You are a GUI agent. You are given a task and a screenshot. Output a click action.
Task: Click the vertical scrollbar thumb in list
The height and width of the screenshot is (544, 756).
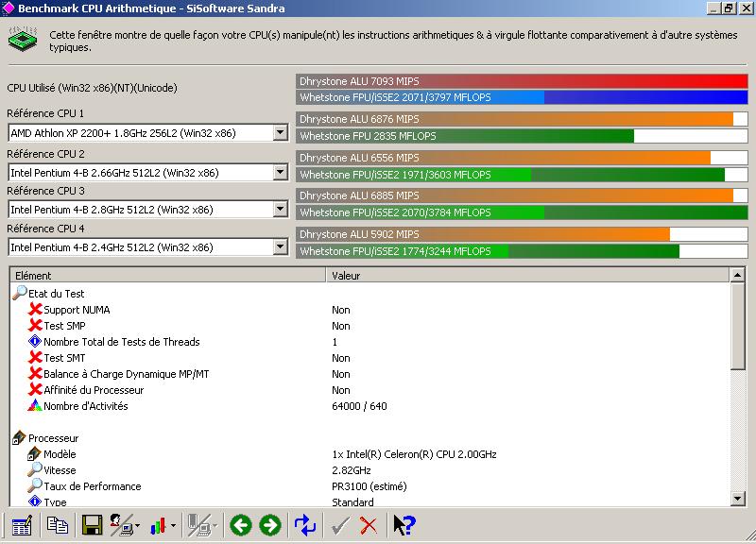738,326
